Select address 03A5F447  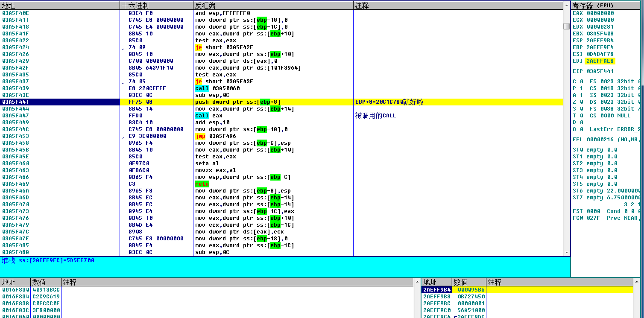(16, 116)
